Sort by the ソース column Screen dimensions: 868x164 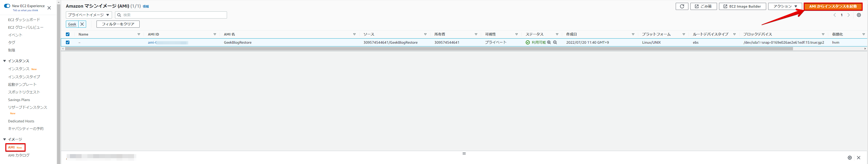(425, 35)
